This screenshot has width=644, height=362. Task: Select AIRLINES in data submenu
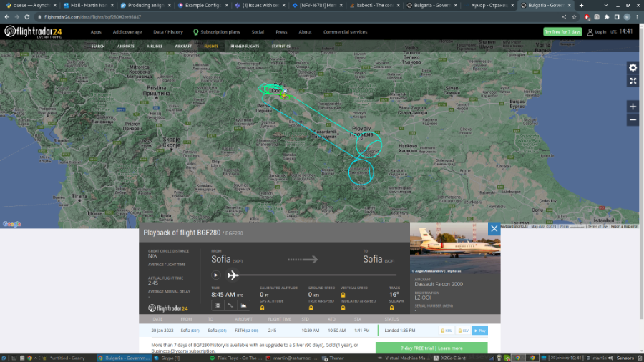coord(155,47)
